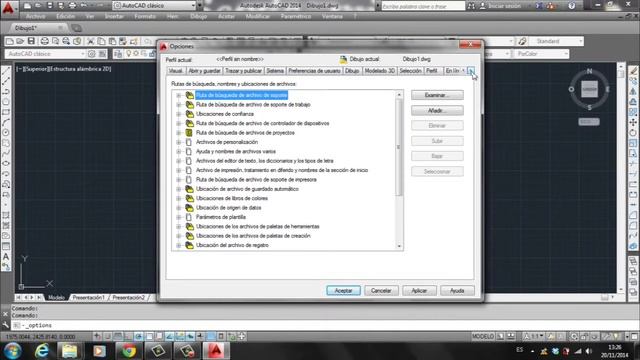Screen dimensions: 640x360
Task: Click the Añadir button
Action: pyautogui.click(x=437, y=111)
